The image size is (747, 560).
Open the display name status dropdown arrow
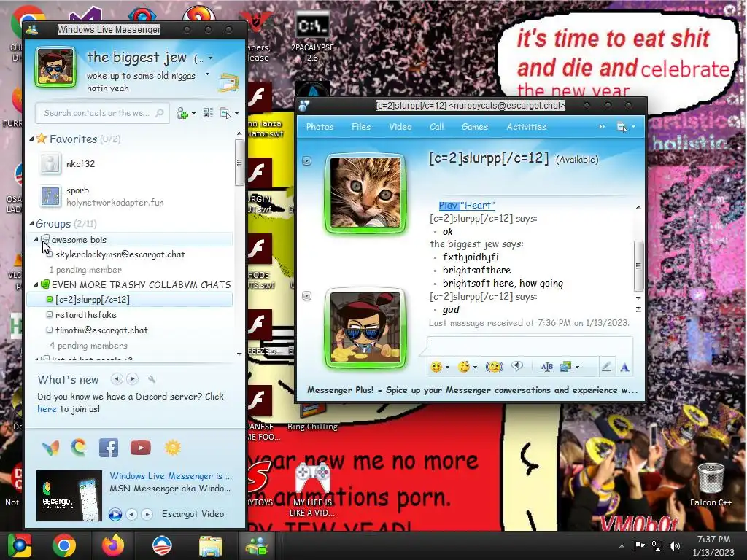click(210, 58)
